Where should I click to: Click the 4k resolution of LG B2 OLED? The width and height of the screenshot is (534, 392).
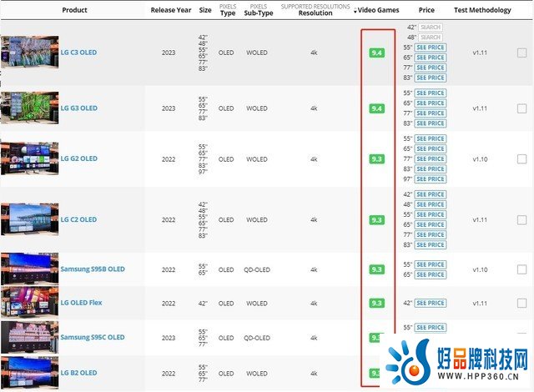pyautogui.click(x=314, y=374)
